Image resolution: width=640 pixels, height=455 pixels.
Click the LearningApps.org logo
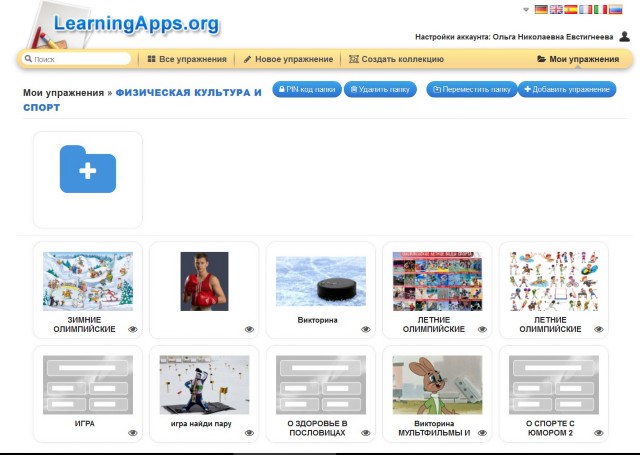(x=135, y=22)
